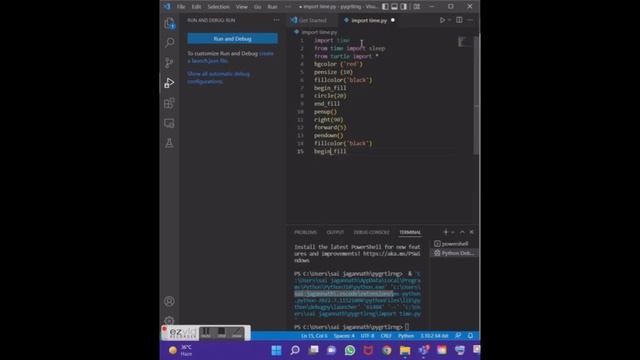The width and height of the screenshot is (640, 360).
Task: Select the Run and Debug activity icon
Action: click(169, 83)
